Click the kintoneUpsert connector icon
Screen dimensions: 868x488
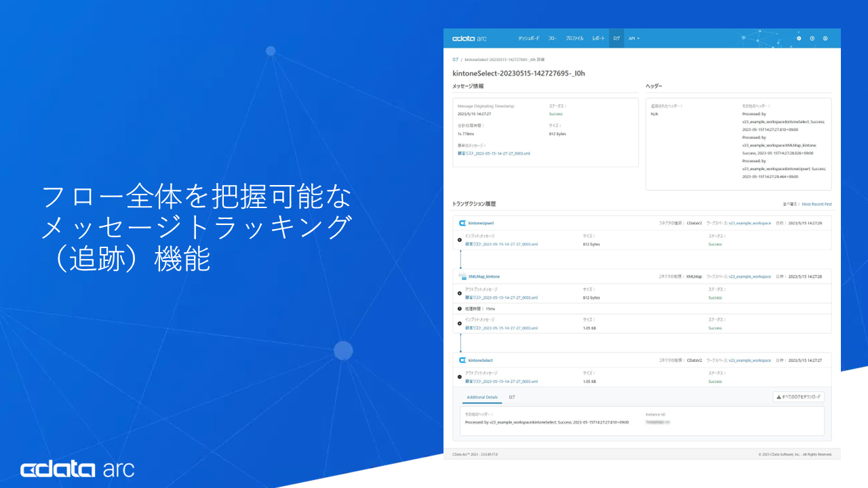tap(462, 223)
